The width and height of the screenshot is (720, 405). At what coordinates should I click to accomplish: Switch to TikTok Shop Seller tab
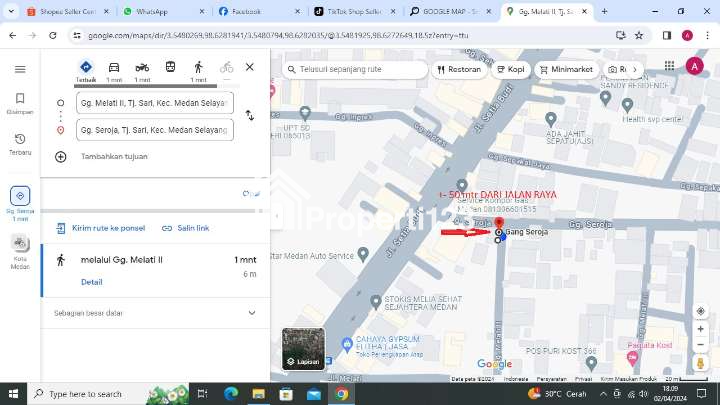pos(354,11)
